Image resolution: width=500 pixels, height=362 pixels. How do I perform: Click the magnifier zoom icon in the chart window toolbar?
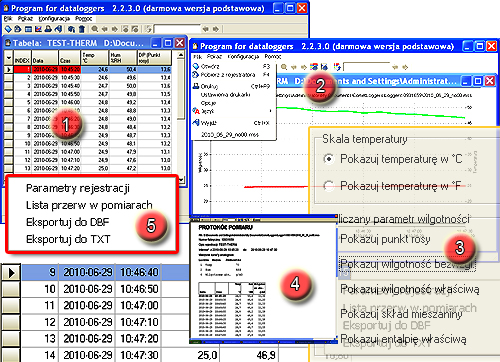click(284, 67)
